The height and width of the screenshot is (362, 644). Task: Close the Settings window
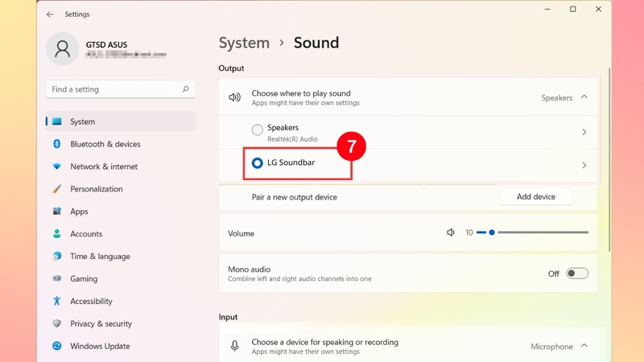598,9
